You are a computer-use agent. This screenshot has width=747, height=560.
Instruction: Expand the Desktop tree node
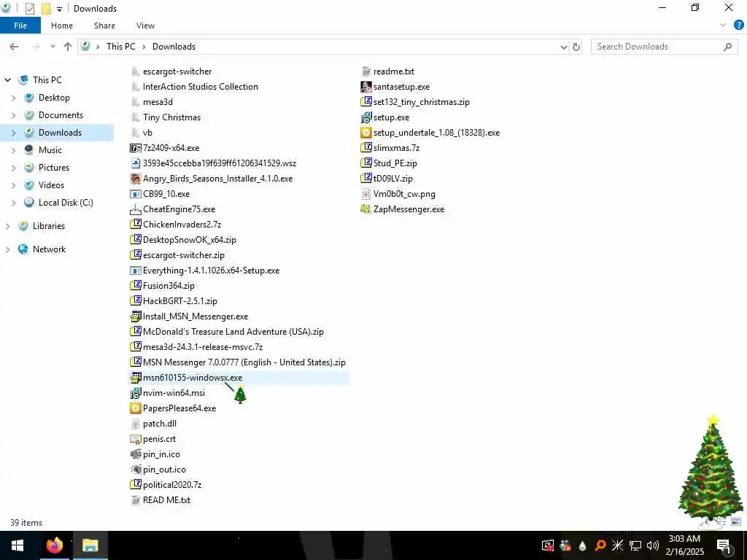13,98
